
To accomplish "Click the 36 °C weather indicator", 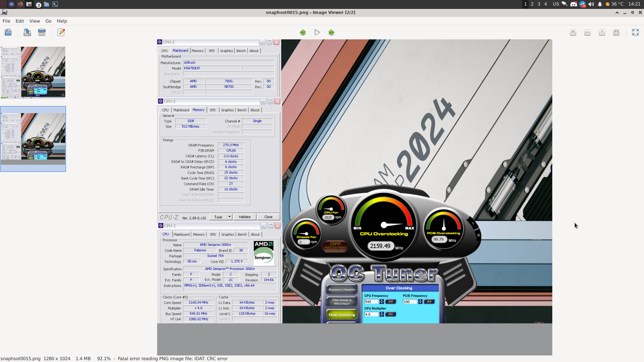I will pyautogui.click(x=614, y=4).
